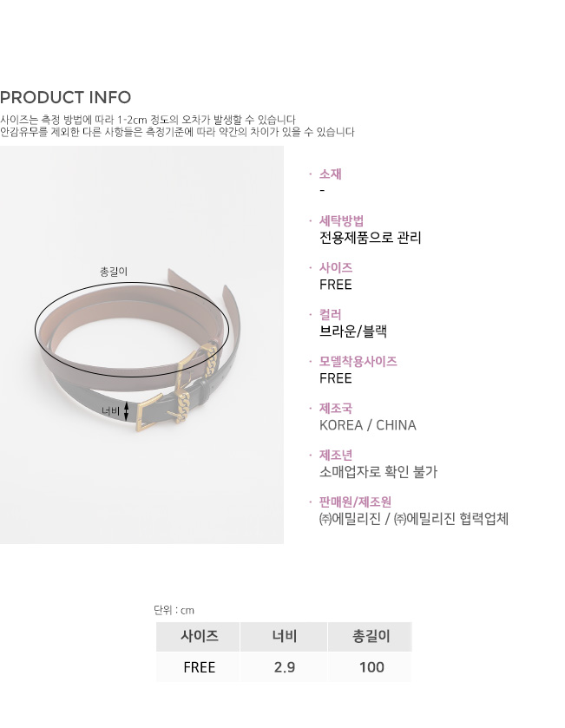
Task: Click the PRODUCT INFO heading
Action: [65, 97]
